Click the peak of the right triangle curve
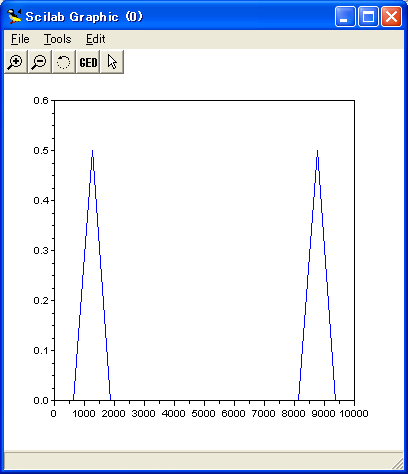408x474 pixels. (x=317, y=151)
